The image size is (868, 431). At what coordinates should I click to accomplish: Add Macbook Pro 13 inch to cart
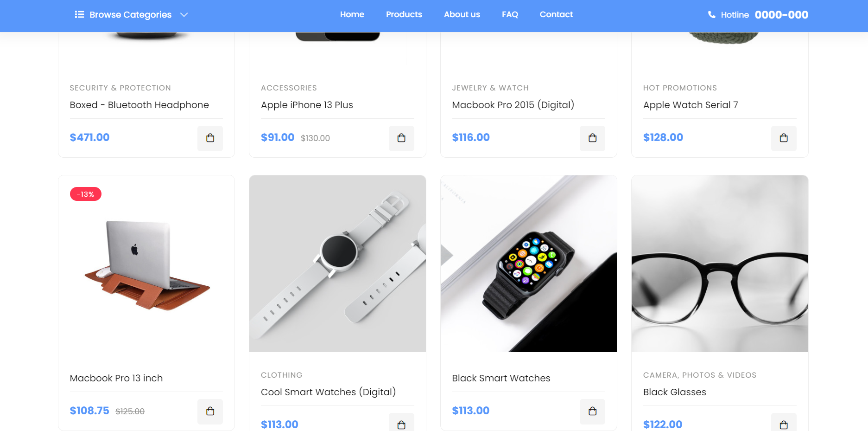(x=210, y=412)
